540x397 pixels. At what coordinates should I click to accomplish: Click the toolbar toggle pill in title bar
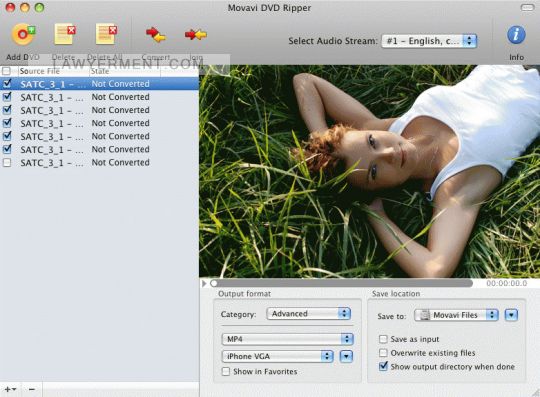[527, 7]
